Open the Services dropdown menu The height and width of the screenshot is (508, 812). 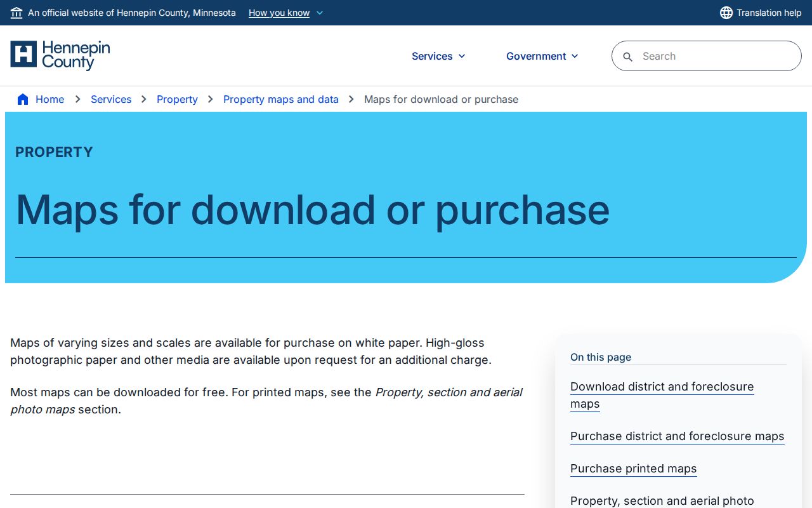tap(438, 56)
